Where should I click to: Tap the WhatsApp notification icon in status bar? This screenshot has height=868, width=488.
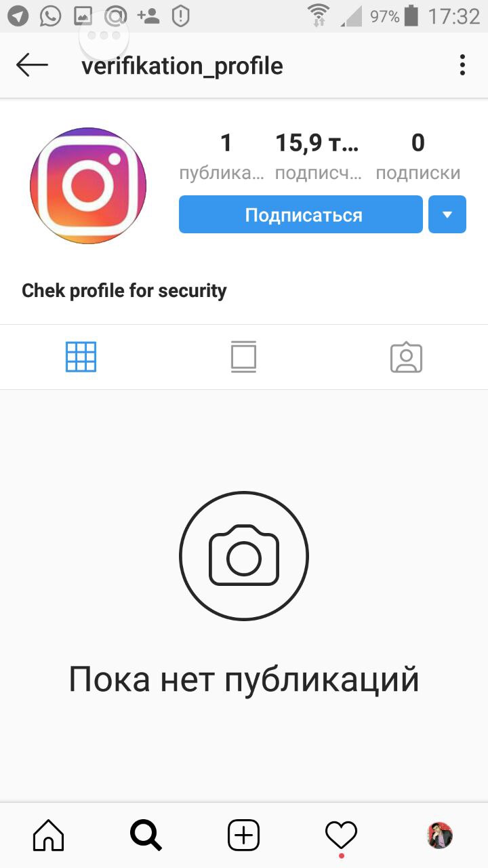coord(51,16)
